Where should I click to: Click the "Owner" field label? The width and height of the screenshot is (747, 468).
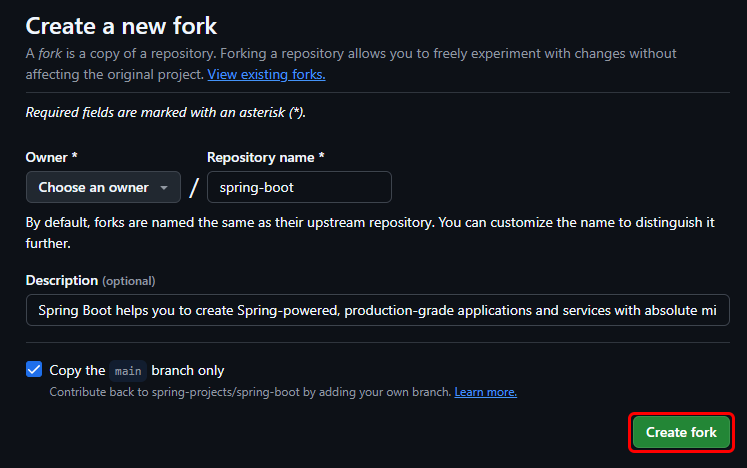(50, 157)
